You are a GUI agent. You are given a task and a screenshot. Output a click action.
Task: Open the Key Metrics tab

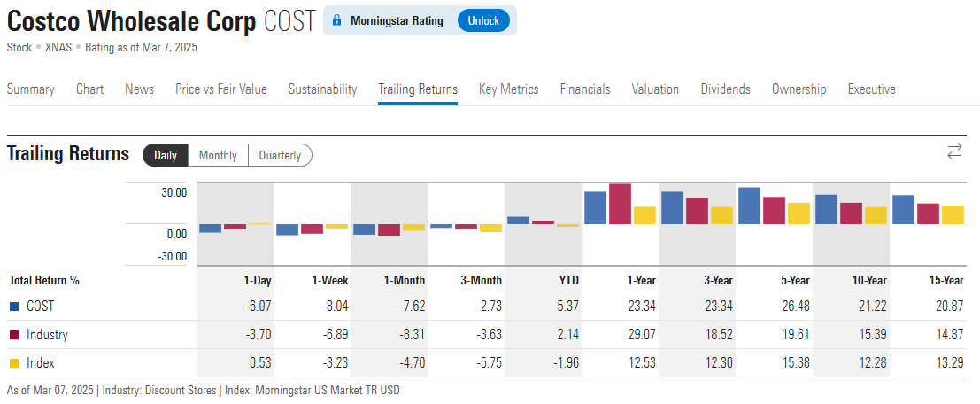click(509, 89)
